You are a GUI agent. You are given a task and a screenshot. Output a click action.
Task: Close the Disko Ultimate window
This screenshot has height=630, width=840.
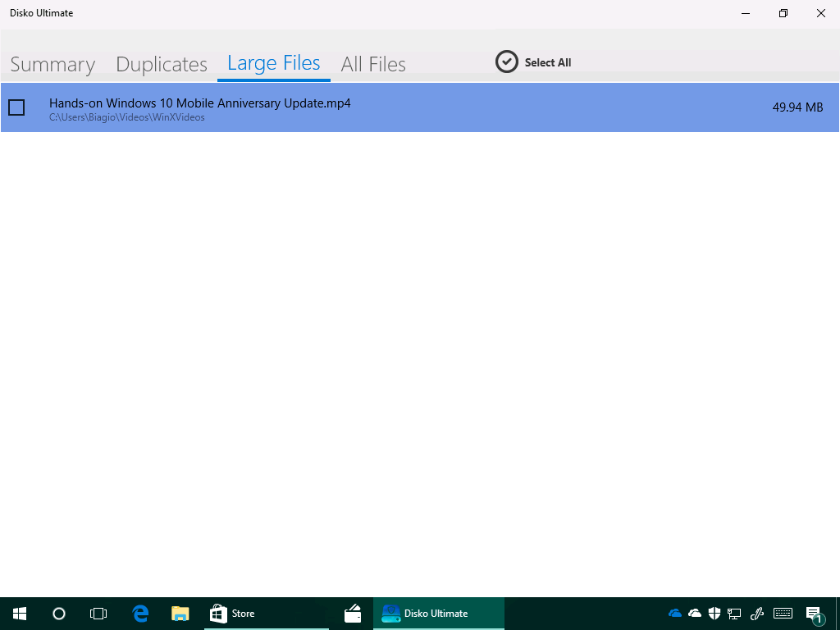coord(820,13)
